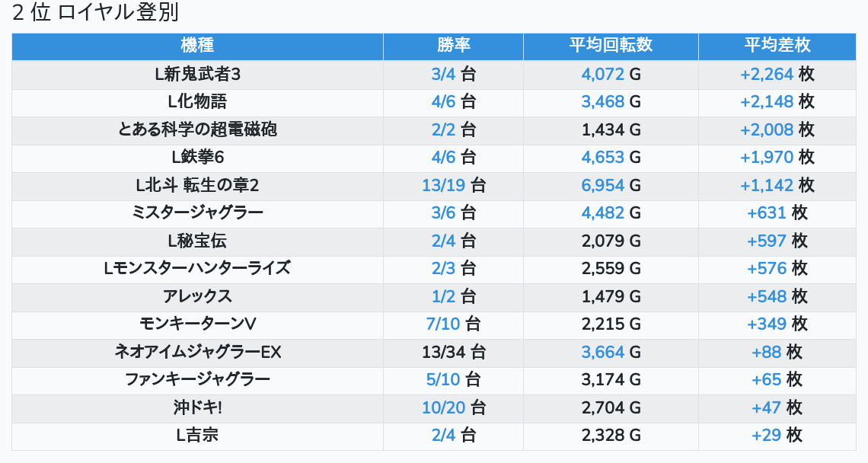
Task: Select the L新鬼武者3 machine name
Action: 197,74
